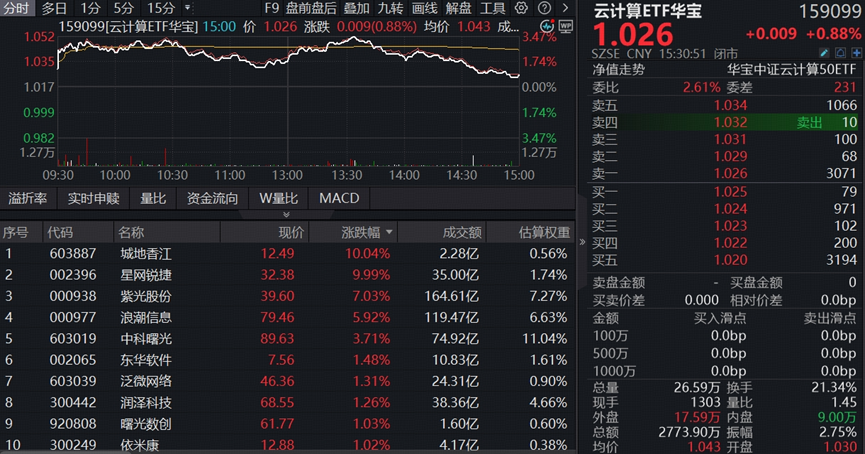The width and height of the screenshot is (865, 454).
Task: Open the help question mark icon
Action: pyautogui.click(x=544, y=8)
